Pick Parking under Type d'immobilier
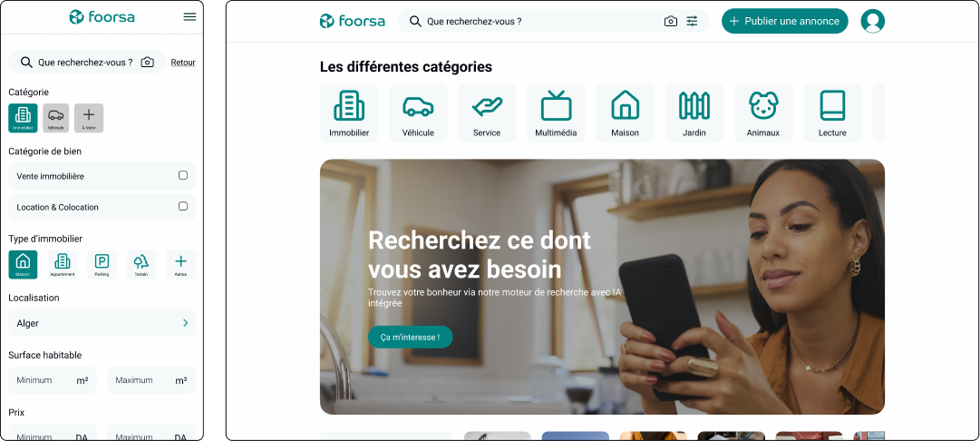 tap(102, 265)
